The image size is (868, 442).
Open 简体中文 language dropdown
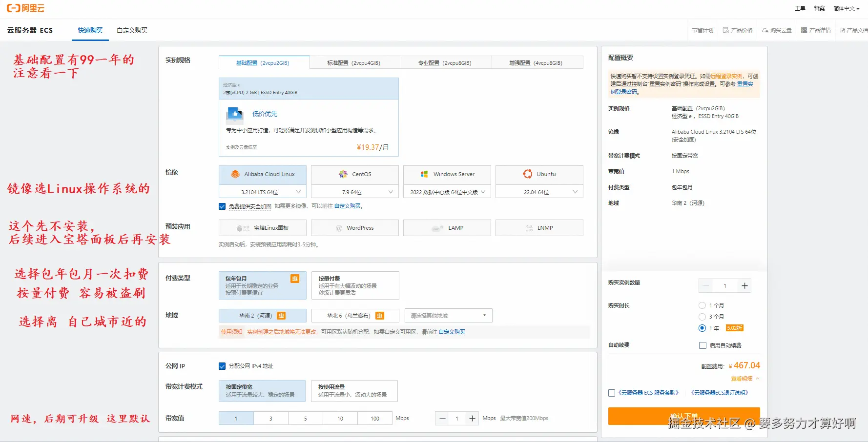[x=846, y=8]
